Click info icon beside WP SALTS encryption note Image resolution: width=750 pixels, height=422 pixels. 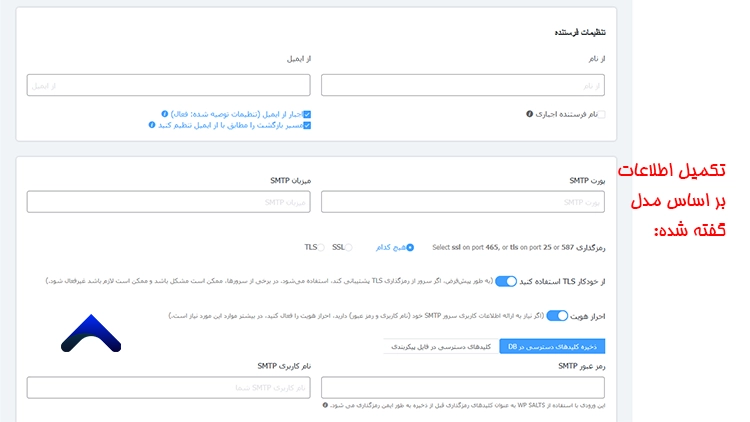point(325,405)
